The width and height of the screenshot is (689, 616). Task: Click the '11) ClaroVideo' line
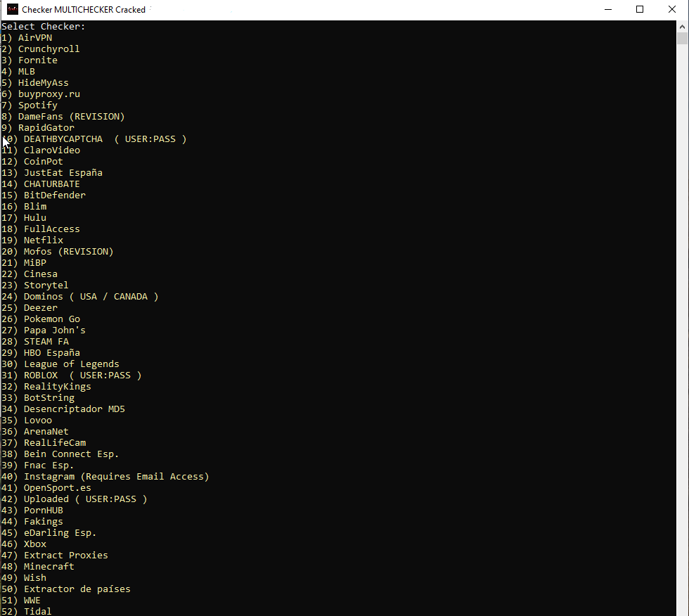[41, 150]
